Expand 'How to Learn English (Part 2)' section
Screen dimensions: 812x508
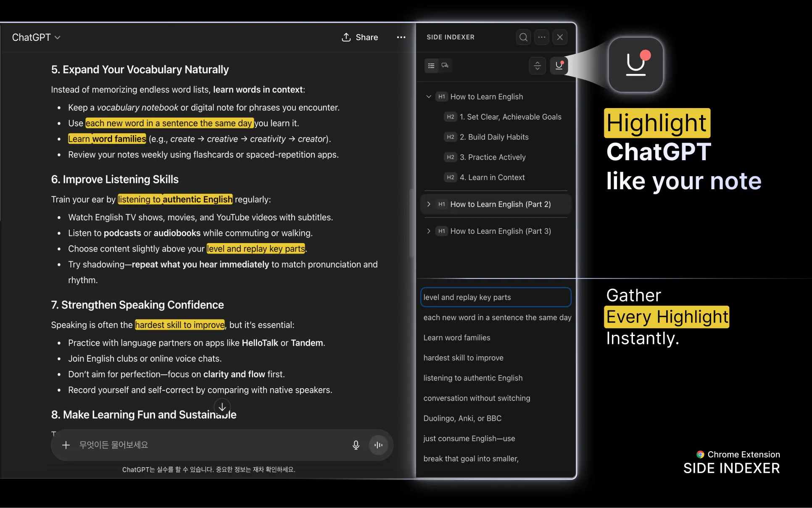click(429, 204)
